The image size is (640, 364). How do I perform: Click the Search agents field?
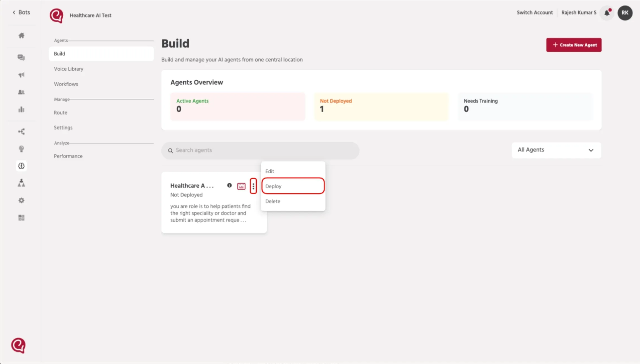click(260, 151)
